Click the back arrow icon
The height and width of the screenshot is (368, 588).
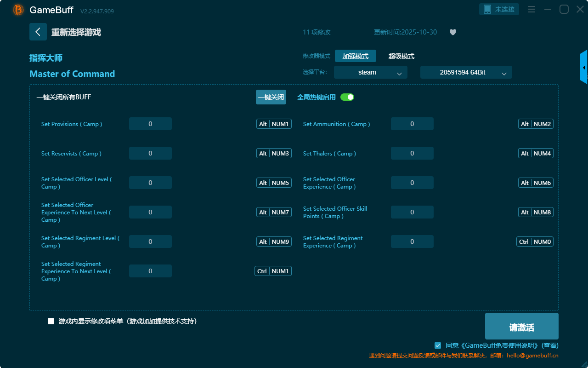point(38,32)
